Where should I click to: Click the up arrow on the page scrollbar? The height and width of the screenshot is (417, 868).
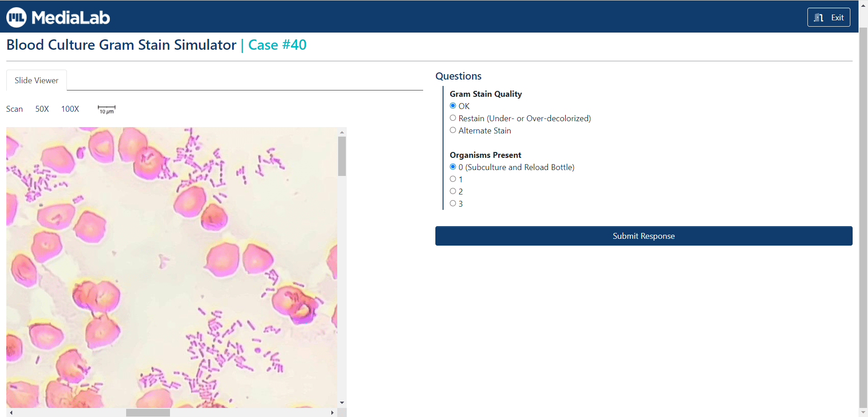pos(863,5)
